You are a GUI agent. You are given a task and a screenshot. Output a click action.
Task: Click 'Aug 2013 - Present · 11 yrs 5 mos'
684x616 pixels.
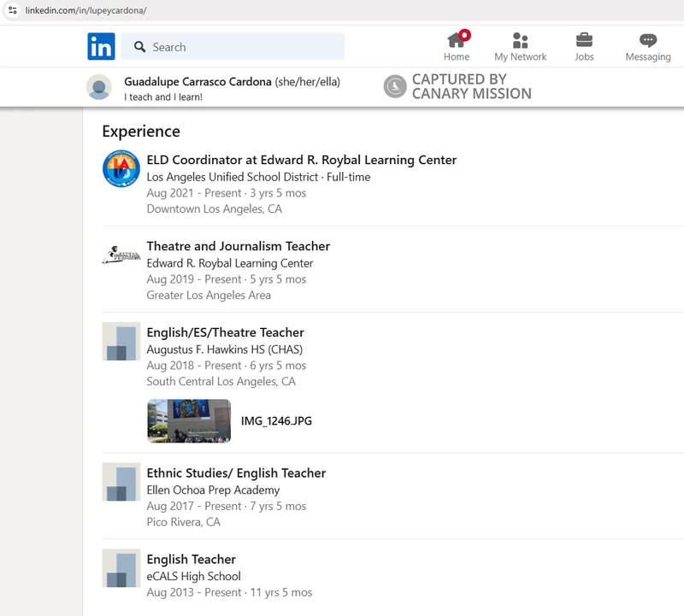pos(229,592)
